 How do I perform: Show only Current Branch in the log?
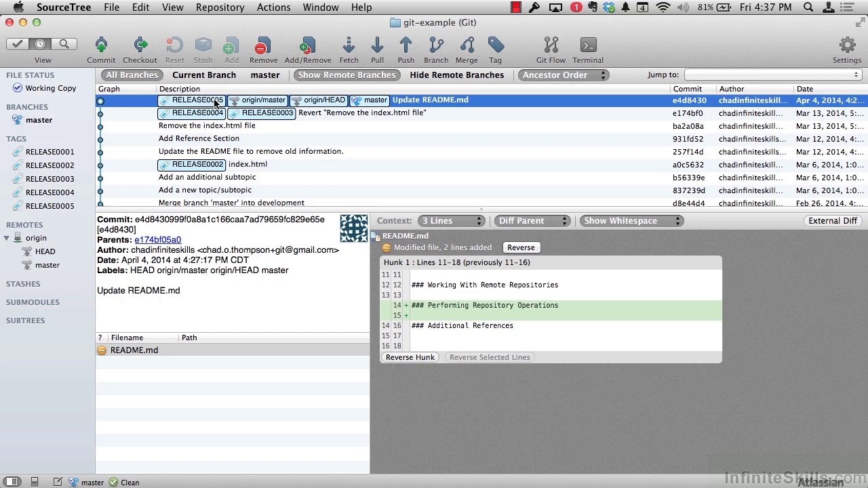204,75
